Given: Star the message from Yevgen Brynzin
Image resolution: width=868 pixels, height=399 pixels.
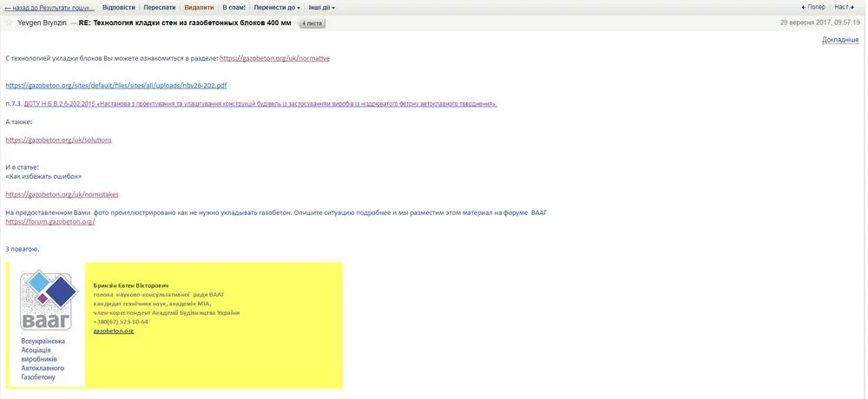Looking at the screenshot, I should pyautogui.click(x=9, y=23).
